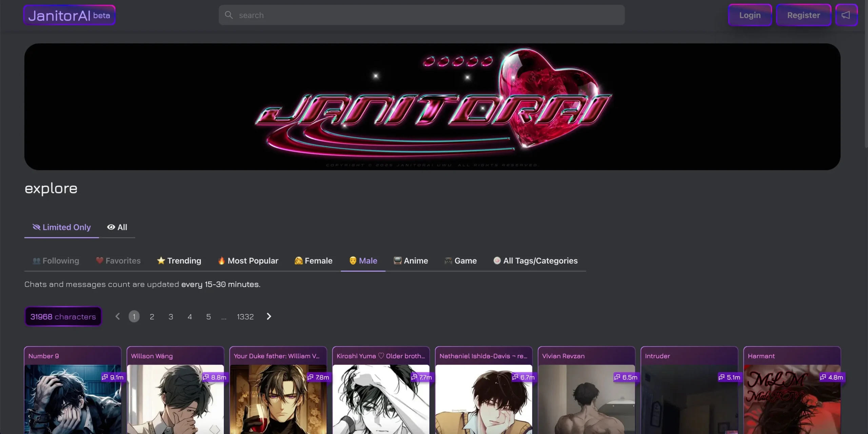Click the pagination ellipsis
The width and height of the screenshot is (868, 434).
(x=224, y=317)
